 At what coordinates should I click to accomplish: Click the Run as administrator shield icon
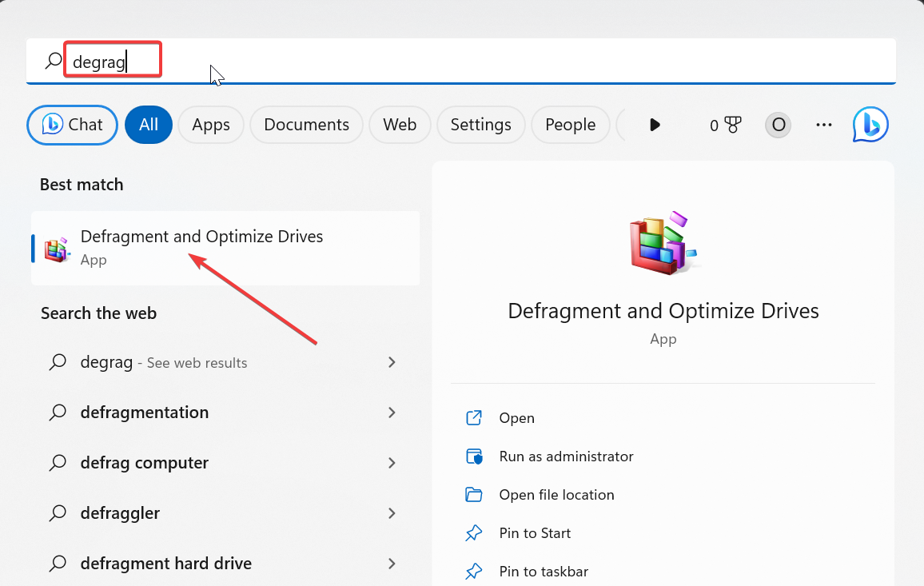pyautogui.click(x=475, y=456)
